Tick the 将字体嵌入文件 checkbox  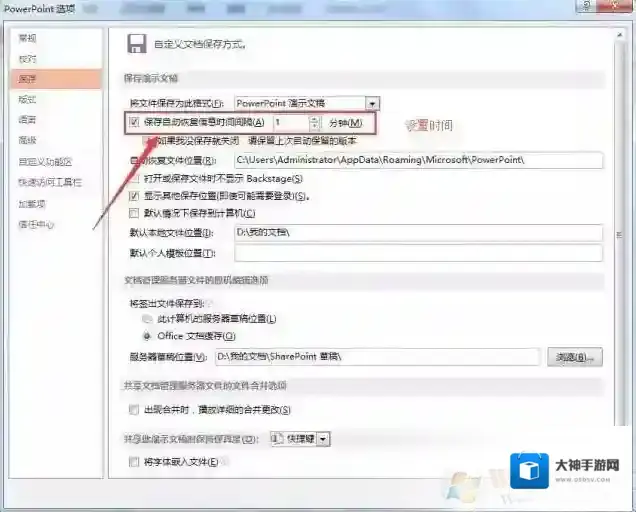(x=134, y=462)
